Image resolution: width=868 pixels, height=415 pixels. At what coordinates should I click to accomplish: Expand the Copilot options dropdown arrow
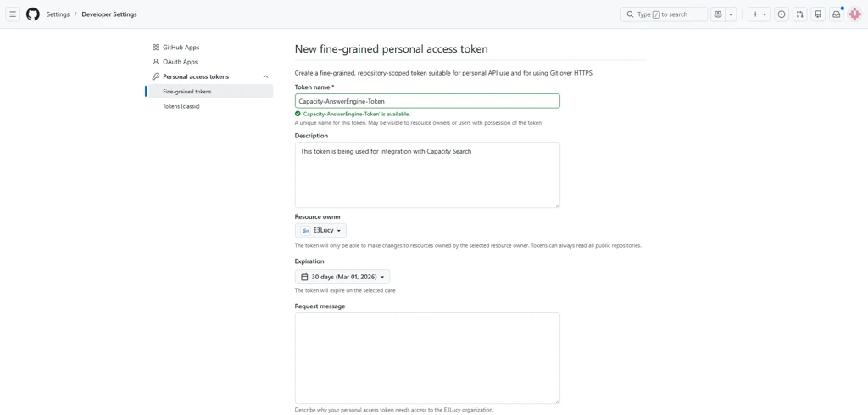coord(731,14)
